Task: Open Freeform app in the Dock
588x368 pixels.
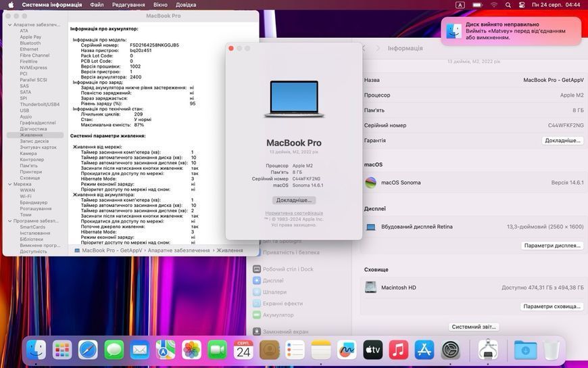Action: point(347,350)
